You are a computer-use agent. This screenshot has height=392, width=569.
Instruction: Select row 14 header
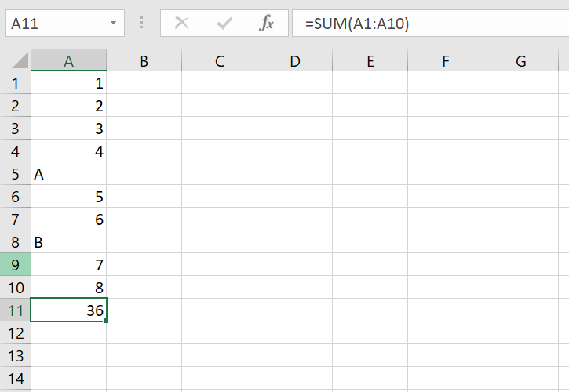15,378
